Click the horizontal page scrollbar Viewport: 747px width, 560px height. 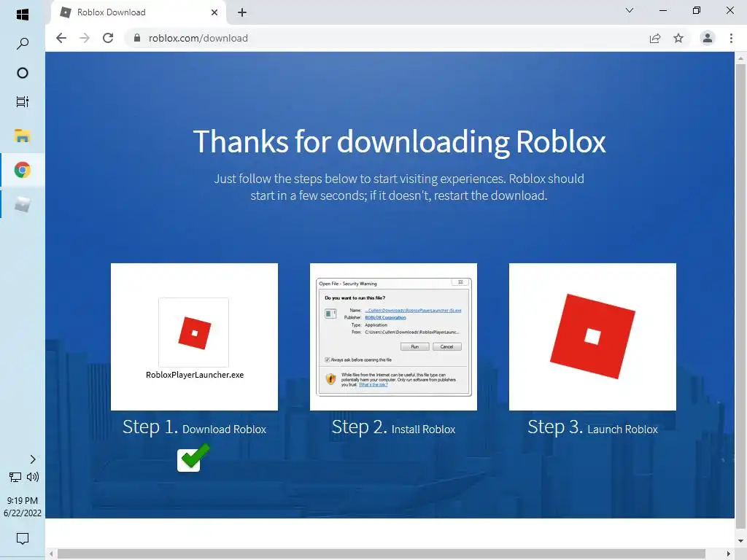tap(381, 554)
